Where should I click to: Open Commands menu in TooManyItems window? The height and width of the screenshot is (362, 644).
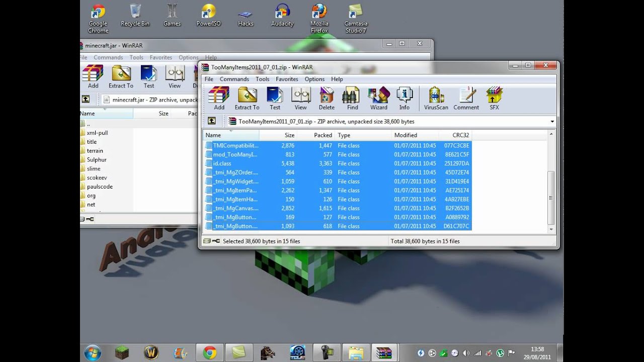234,79
